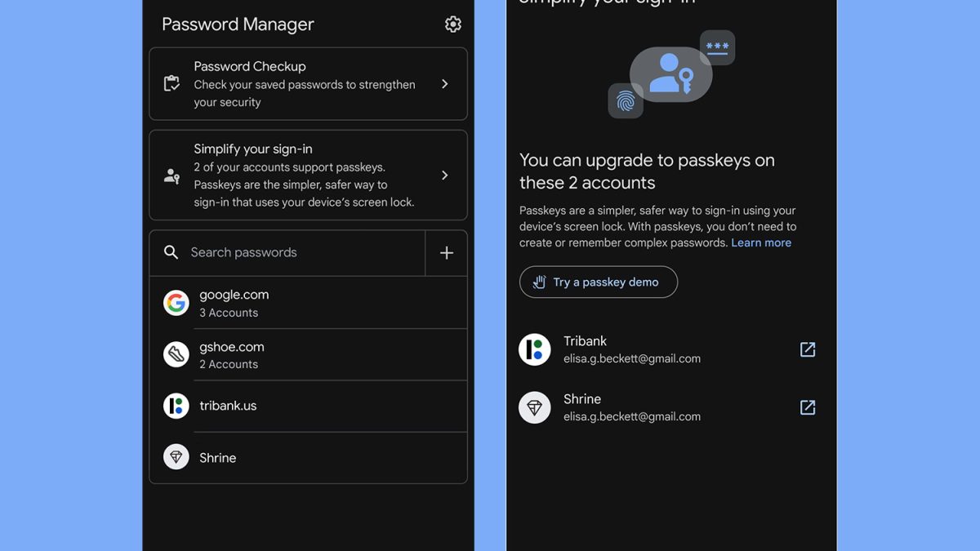The image size is (980, 551).
Task: Click the Shrine diamond icon in passkey list
Action: coord(535,407)
